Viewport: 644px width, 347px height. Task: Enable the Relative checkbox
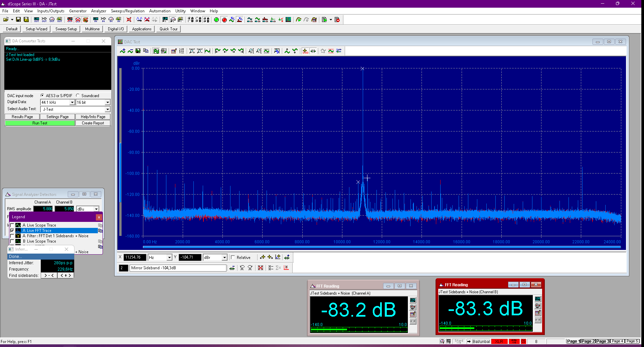tap(233, 257)
